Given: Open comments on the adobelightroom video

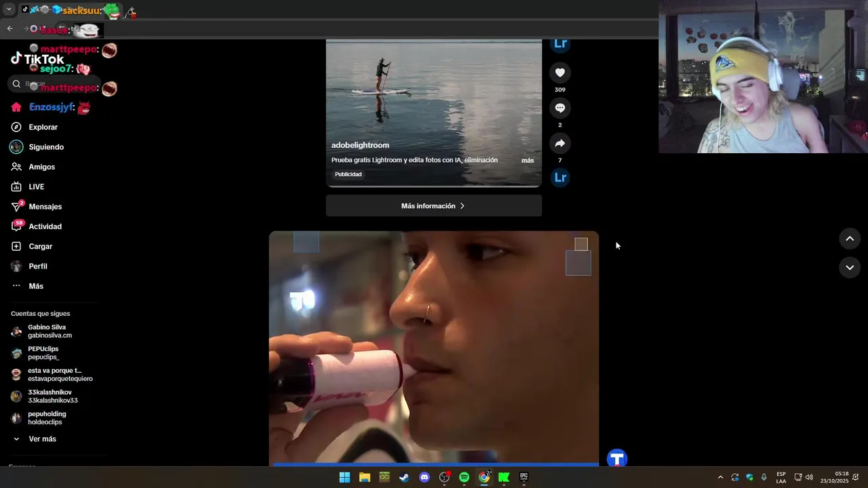Looking at the screenshot, I should (559, 108).
